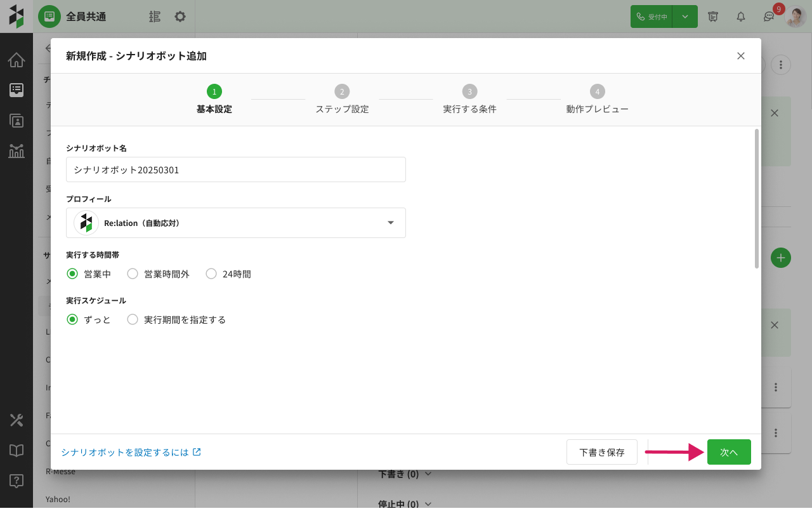Click the home icon in left sidebar
The width and height of the screenshot is (812, 511).
coord(16,60)
